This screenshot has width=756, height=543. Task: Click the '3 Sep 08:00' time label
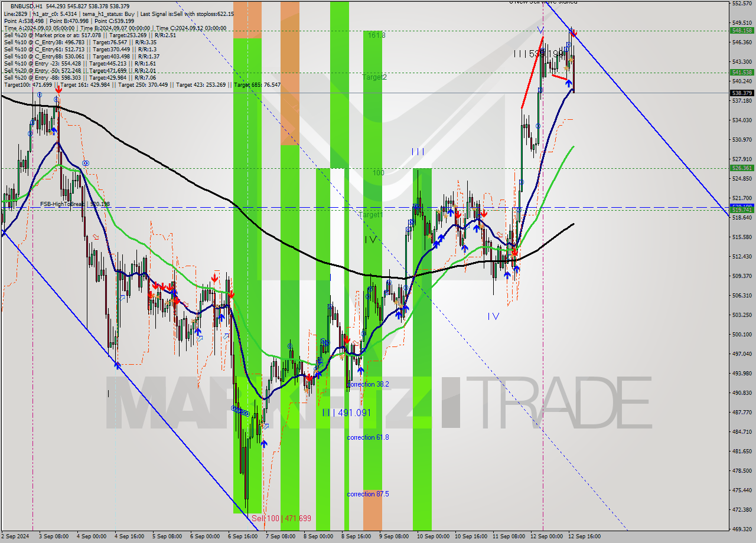pyautogui.click(x=54, y=537)
